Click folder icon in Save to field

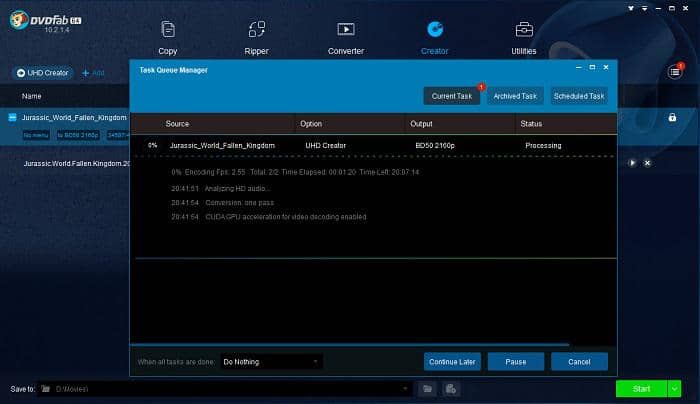point(46,389)
